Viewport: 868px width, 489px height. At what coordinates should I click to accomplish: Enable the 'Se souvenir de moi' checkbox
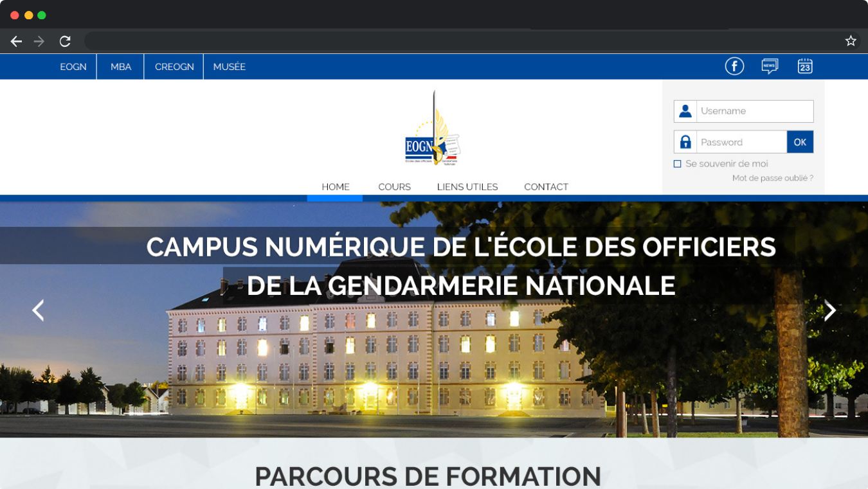click(x=677, y=164)
